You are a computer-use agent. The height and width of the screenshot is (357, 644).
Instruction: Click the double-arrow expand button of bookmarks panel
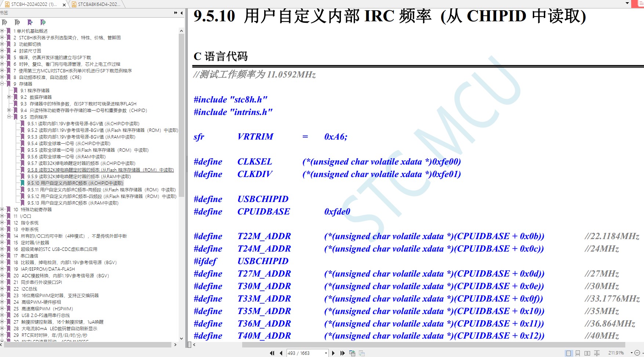(176, 13)
